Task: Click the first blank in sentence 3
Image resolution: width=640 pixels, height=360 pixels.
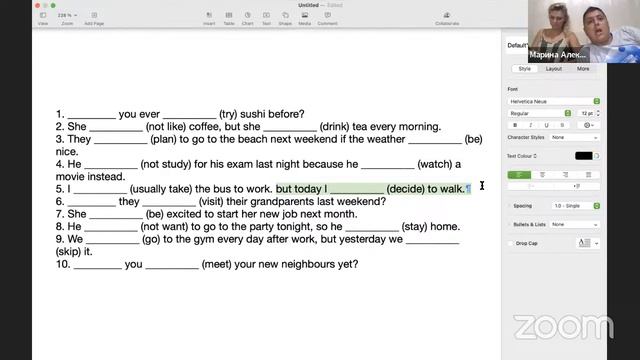Action: click(x=120, y=141)
